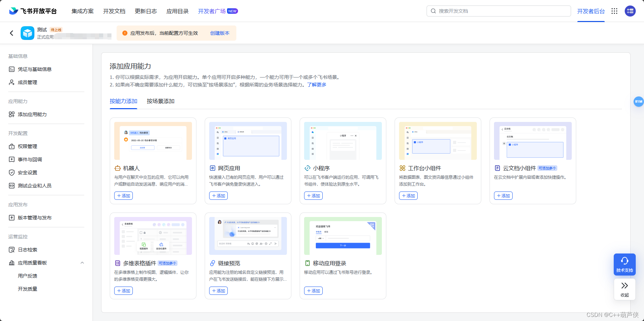Click the 机器人 robot icon
Image resolution: width=644 pixels, height=321 pixels.
(x=118, y=168)
